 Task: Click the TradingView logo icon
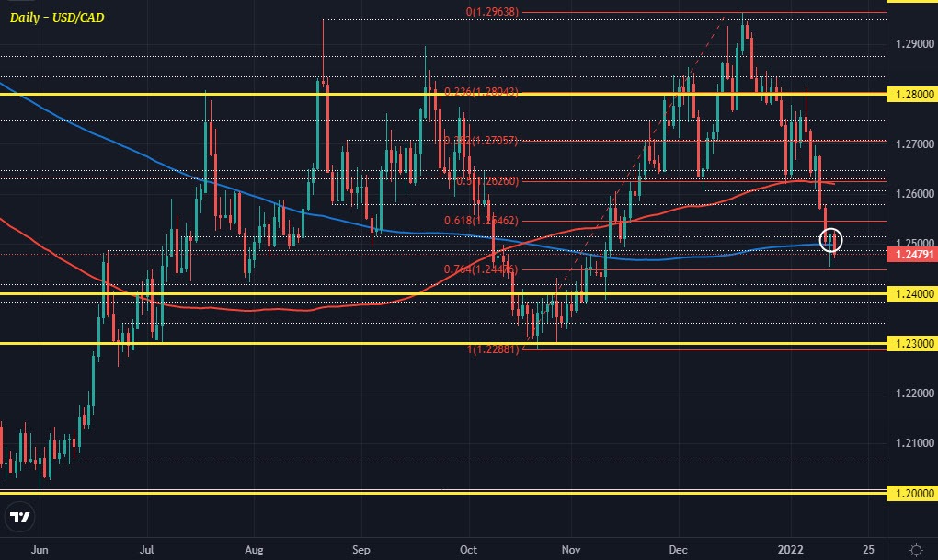(19, 518)
